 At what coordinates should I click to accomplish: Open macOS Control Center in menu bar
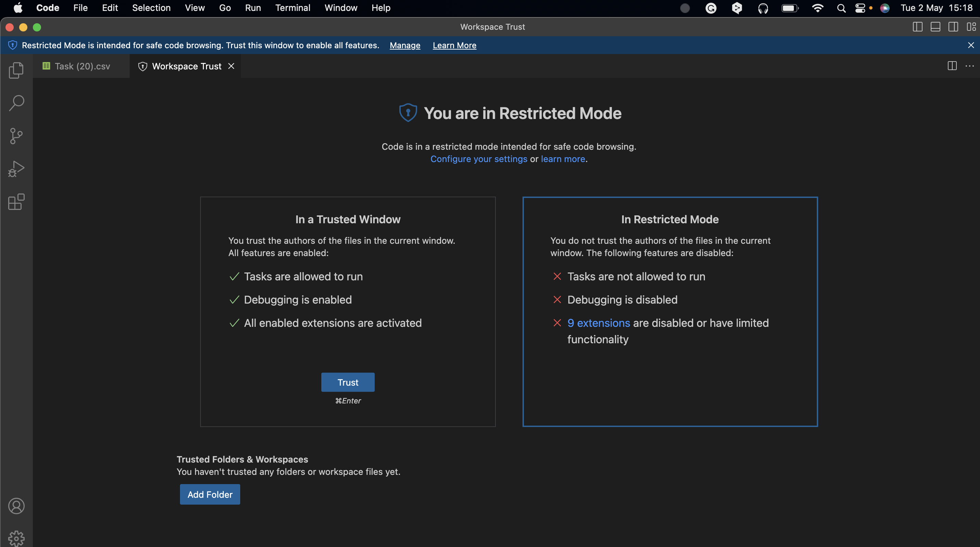click(860, 8)
